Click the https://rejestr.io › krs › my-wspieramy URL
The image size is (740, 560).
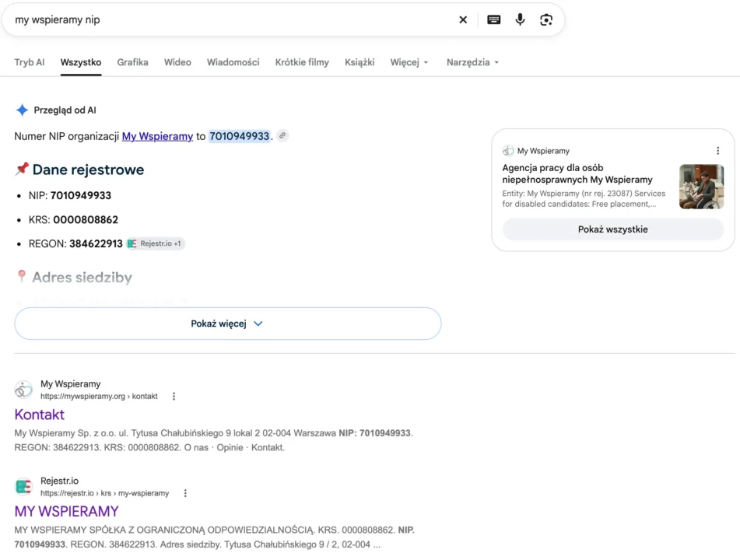click(x=105, y=493)
